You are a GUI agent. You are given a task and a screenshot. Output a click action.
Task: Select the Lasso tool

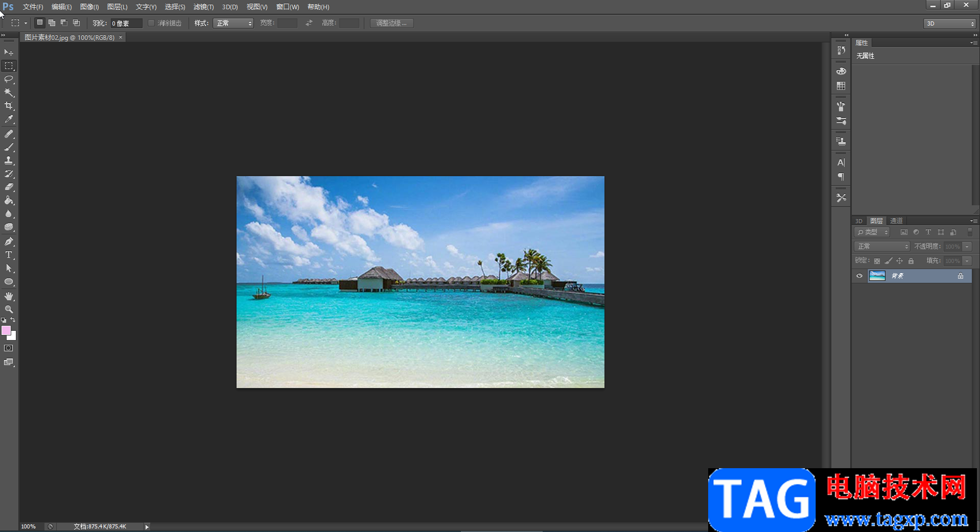pos(9,79)
